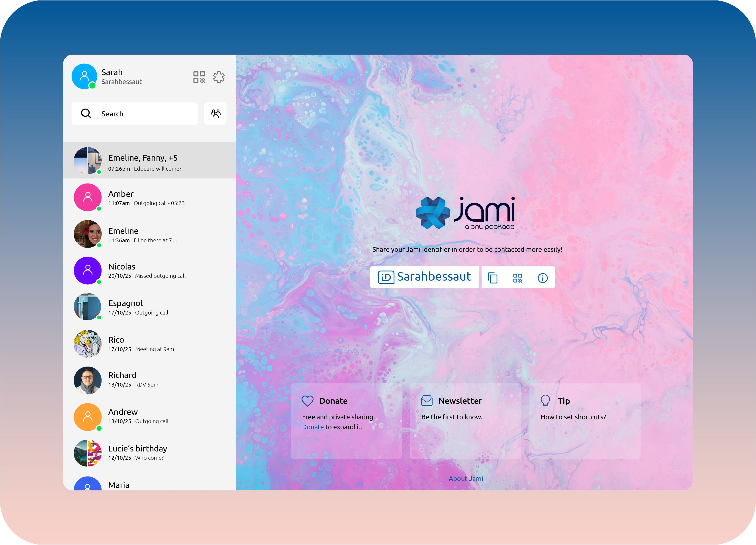Viewport: 756px width, 545px height.
Task: Open the Lucie's birthday conversation
Action: coord(150,453)
